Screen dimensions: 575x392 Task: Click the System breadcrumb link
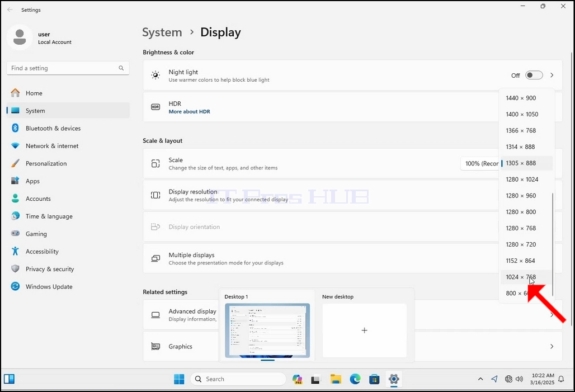pos(162,32)
